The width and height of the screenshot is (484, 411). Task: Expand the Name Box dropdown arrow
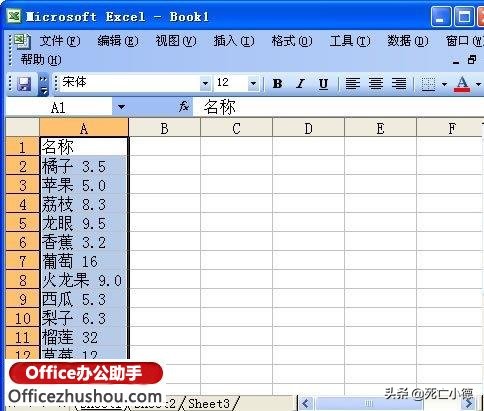point(121,107)
